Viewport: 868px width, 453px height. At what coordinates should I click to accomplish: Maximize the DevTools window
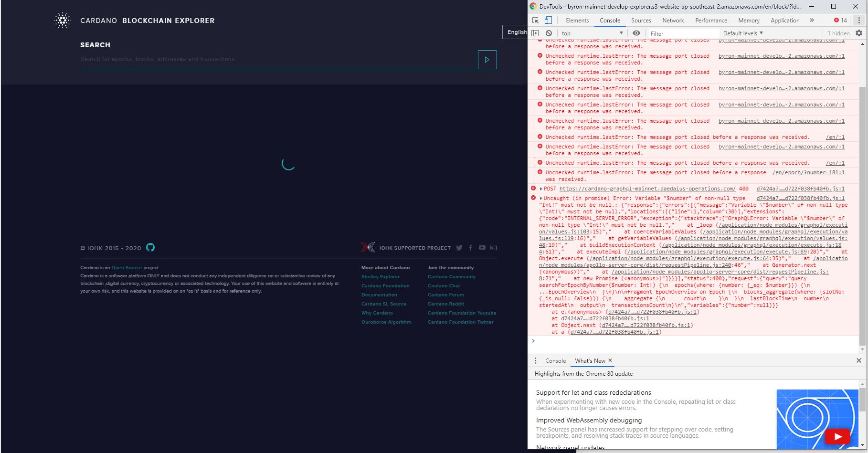pyautogui.click(x=834, y=7)
